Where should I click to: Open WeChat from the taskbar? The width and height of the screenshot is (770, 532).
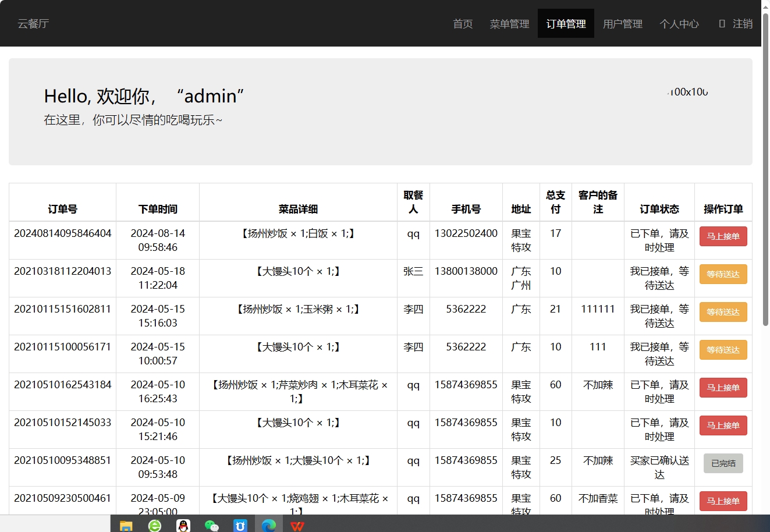[x=212, y=526]
